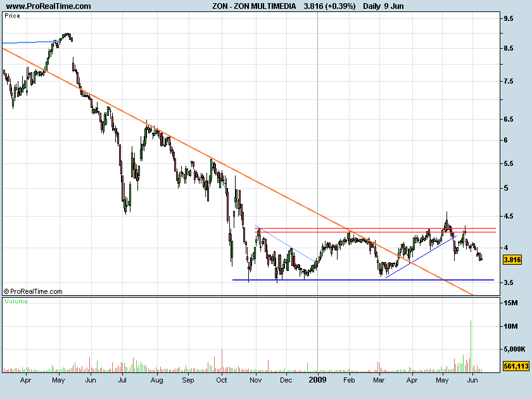Click the 'Price' panel label

click(x=12, y=16)
